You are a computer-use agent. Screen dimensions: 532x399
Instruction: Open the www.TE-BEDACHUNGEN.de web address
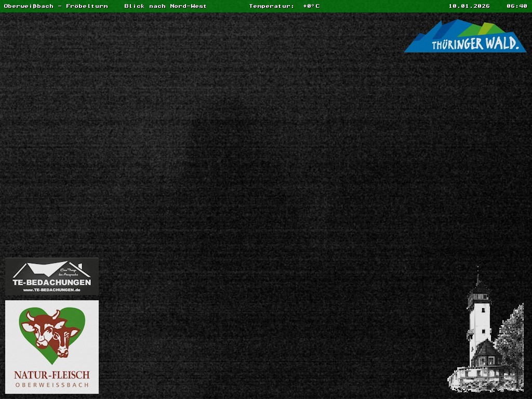pyautogui.click(x=51, y=290)
